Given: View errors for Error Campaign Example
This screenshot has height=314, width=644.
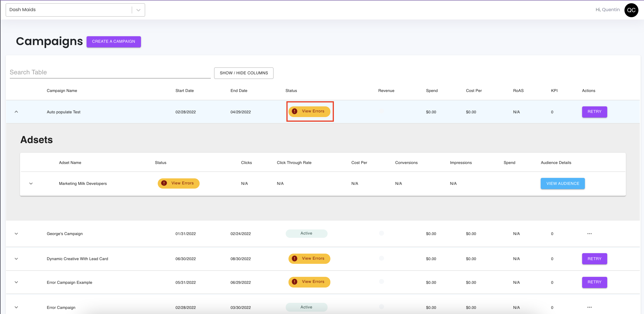Looking at the screenshot, I should (x=309, y=282).
